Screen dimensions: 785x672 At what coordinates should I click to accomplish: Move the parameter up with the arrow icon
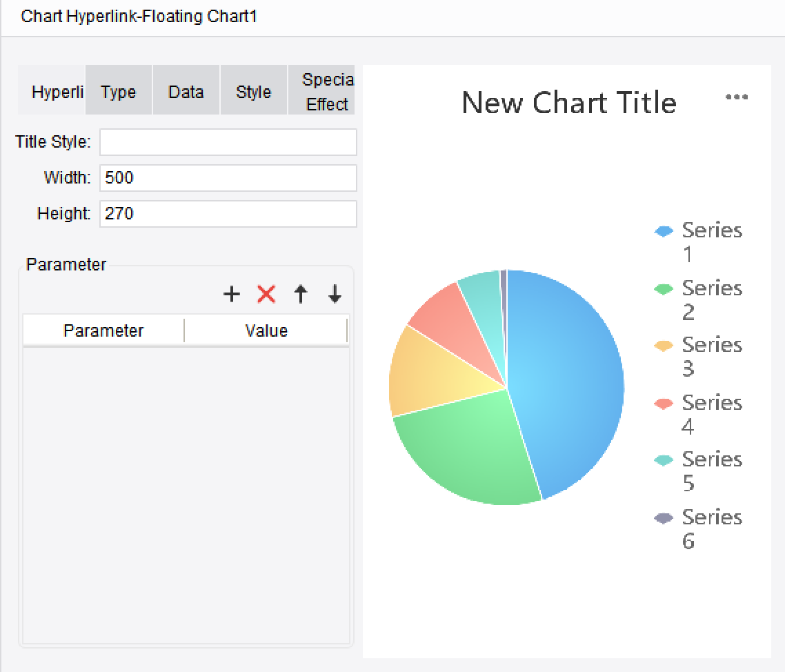pos(300,293)
